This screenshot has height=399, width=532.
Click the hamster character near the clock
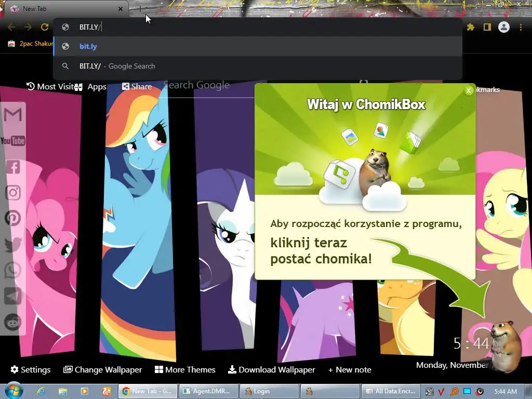tap(507, 347)
